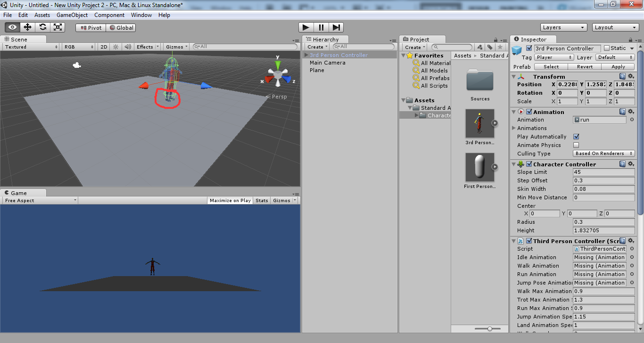Click the object picker beside the run animation
Viewport: 644px width, 343px height.
(631, 120)
